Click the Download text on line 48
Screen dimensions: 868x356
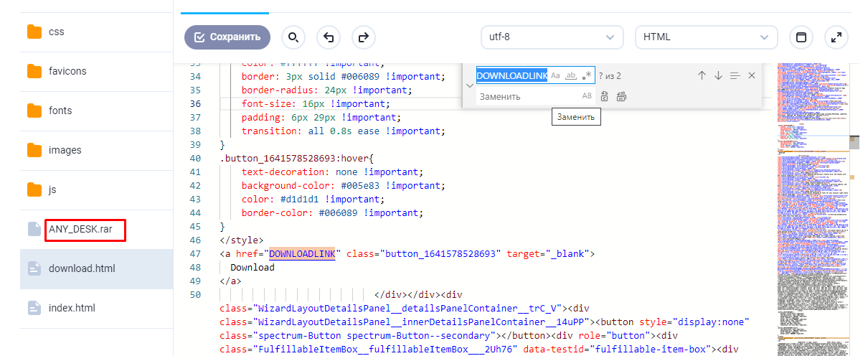[253, 268]
